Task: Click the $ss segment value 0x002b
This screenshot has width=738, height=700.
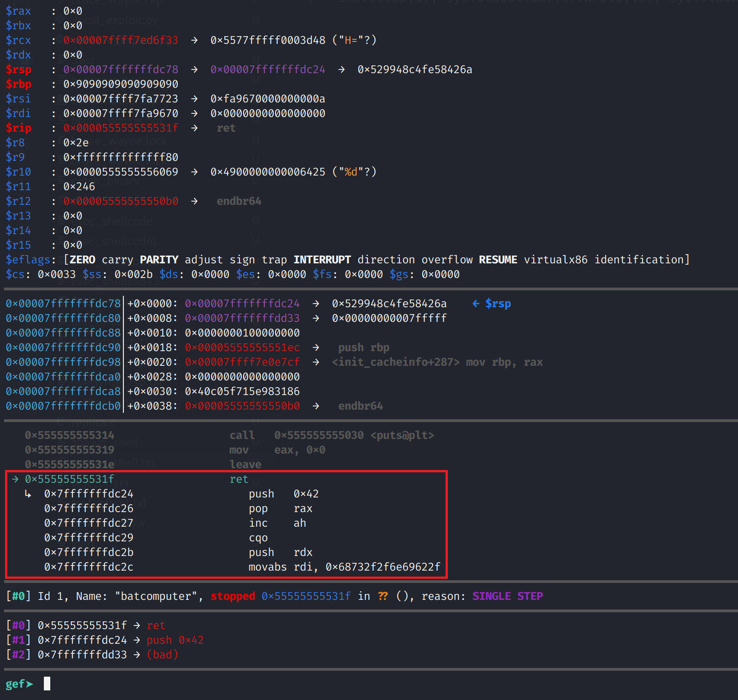Action: point(133,274)
